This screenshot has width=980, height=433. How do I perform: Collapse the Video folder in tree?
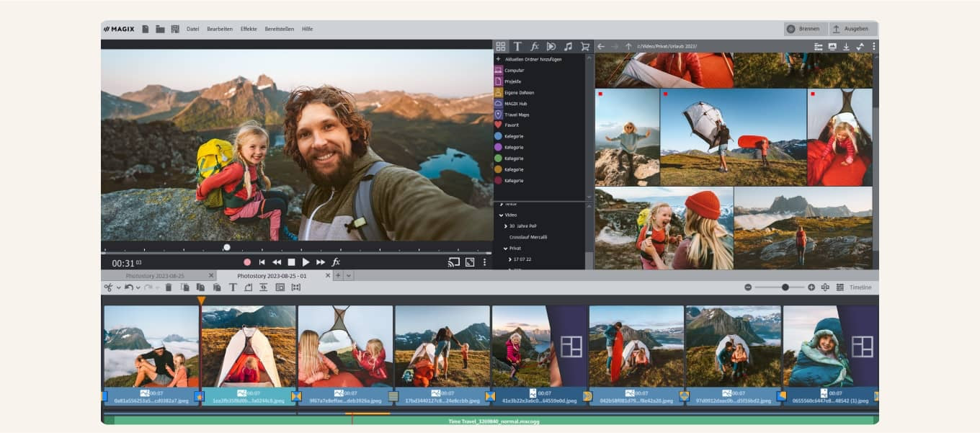click(x=502, y=215)
